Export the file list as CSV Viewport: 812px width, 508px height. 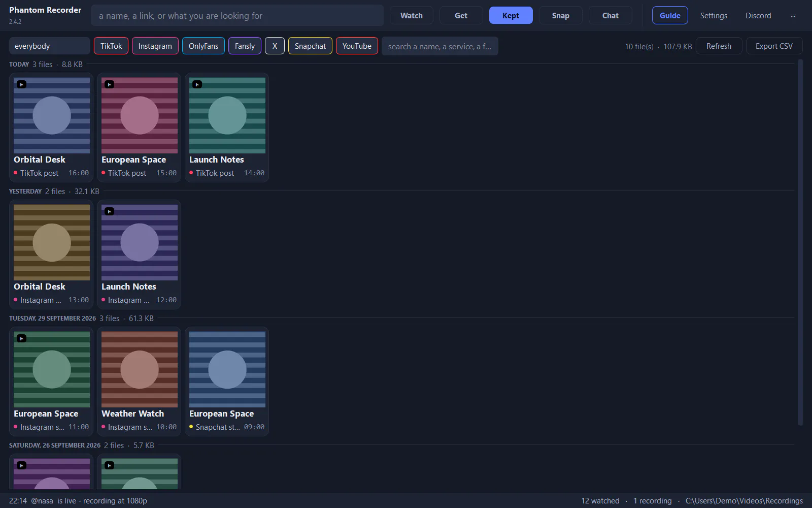click(774, 46)
